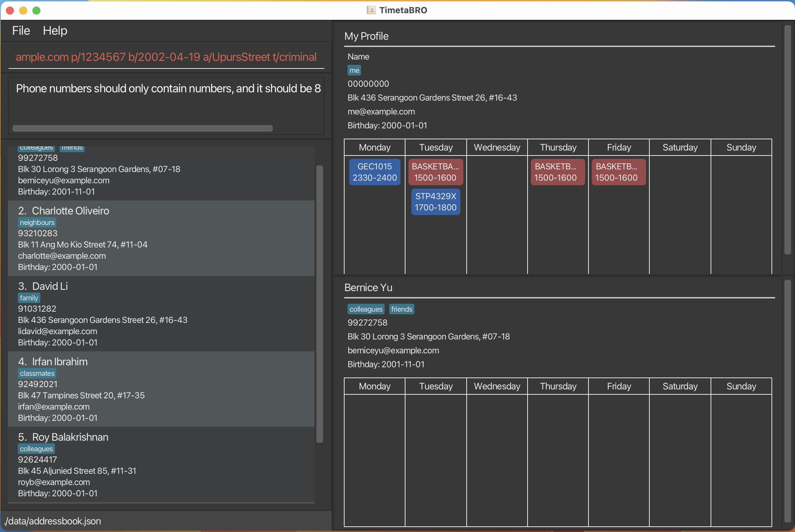Select David Li contact card
The height and width of the screenshot is (532, 795).
161,314
